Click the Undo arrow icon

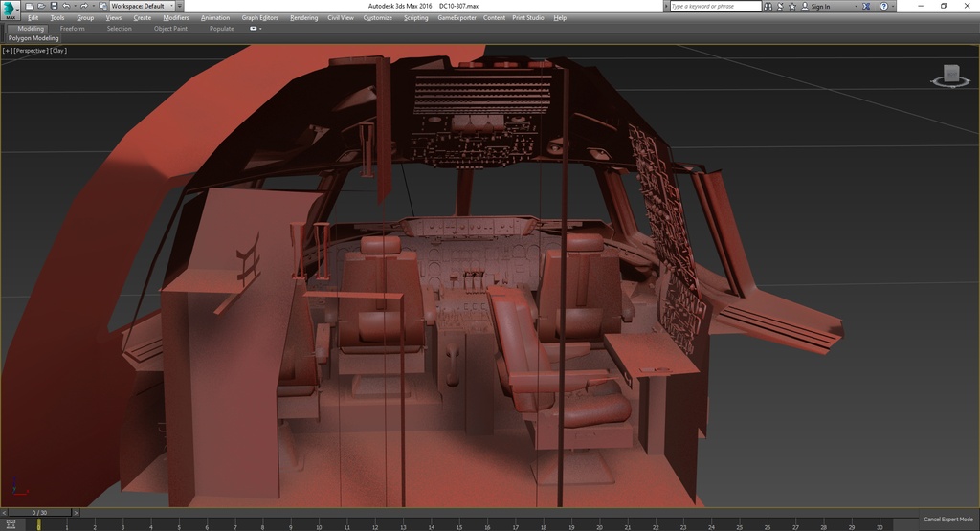click(64, 6)
